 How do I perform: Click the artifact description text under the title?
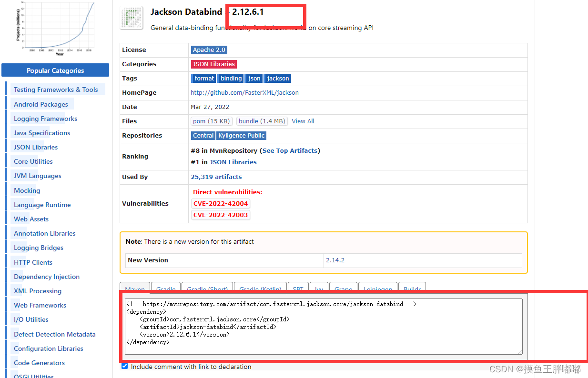click(x=262, y=28)
